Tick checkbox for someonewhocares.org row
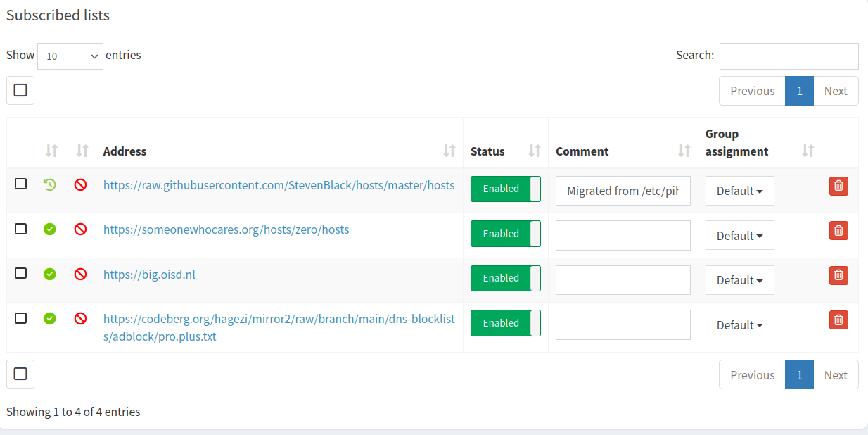 click(x=21, y=229)
